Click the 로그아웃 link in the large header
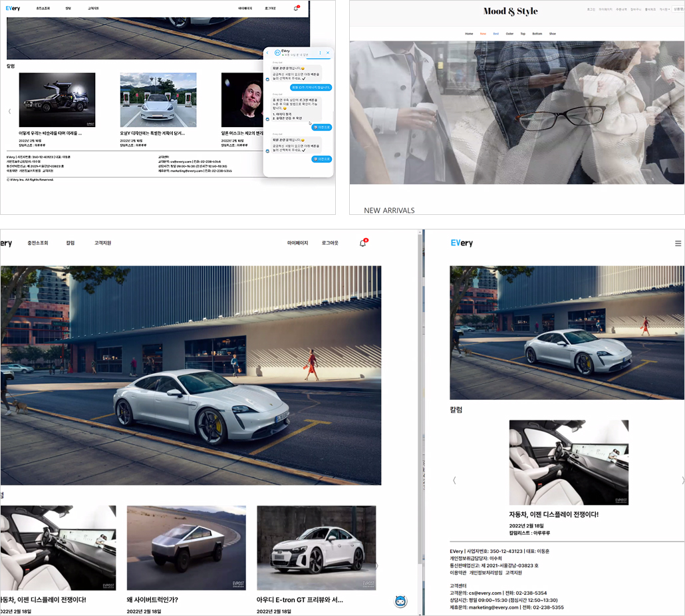685x616 pixels. click(330, 243)
